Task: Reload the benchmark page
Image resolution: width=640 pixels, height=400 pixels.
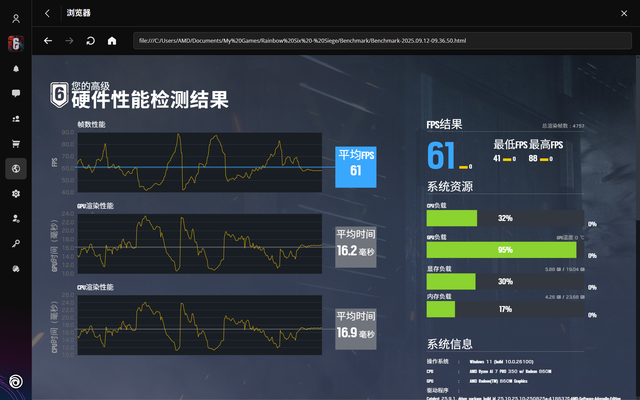Action: point(91,40)
